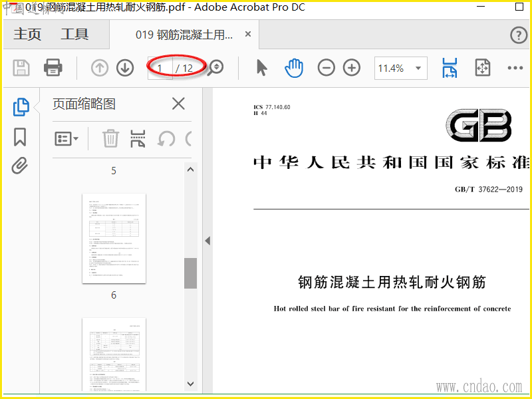Switch to 主页 tab
Screen dimensions: 532x399
click(27, 35)
